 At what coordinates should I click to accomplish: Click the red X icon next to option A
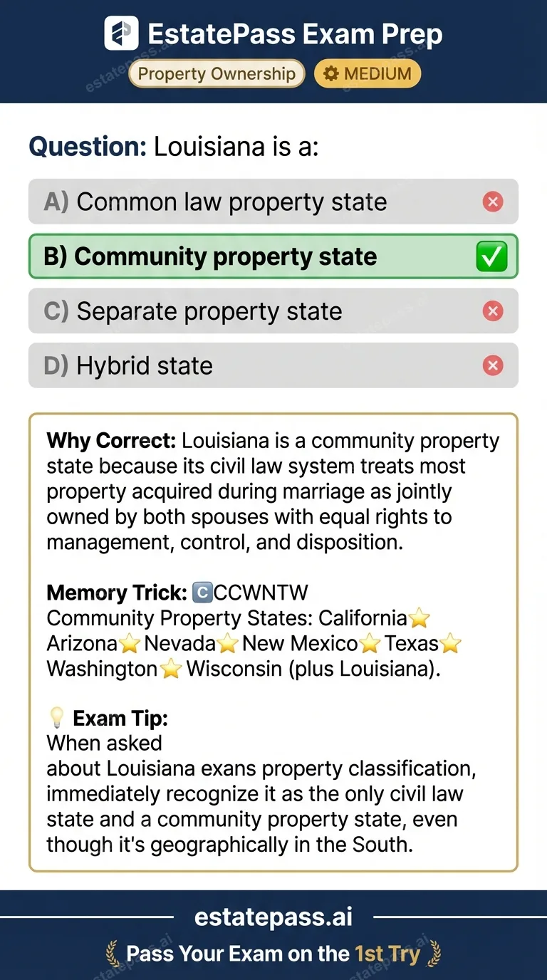pos(493,202)
